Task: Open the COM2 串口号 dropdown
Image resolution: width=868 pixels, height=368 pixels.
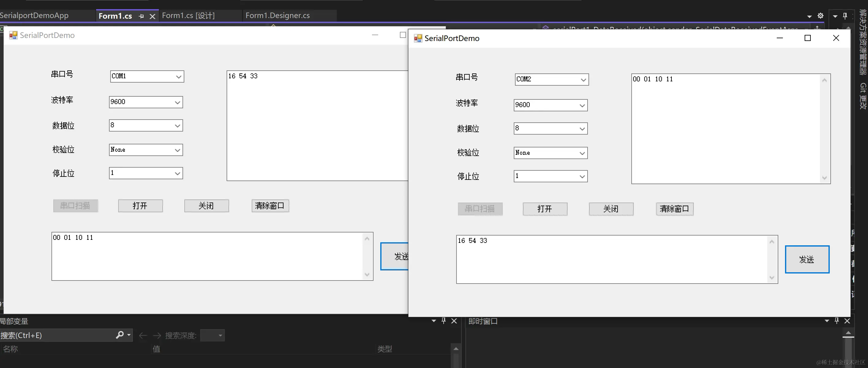Action: [x=583, y=80]
